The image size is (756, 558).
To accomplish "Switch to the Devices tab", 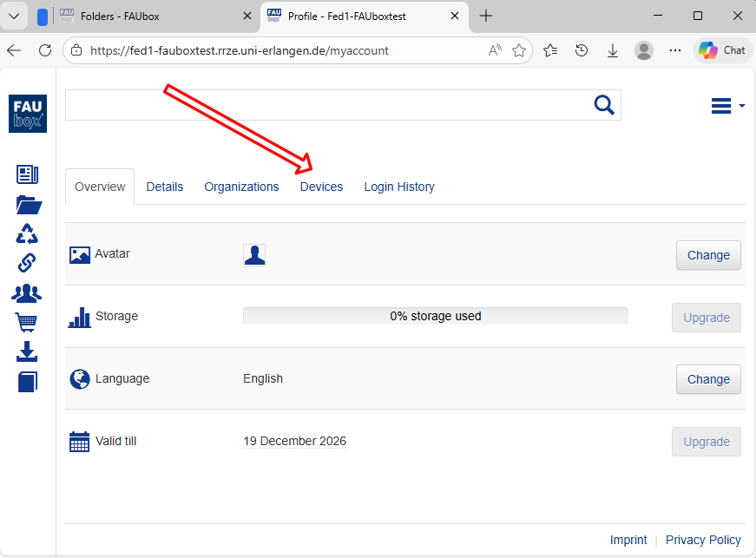I will [x=321, y=187].
